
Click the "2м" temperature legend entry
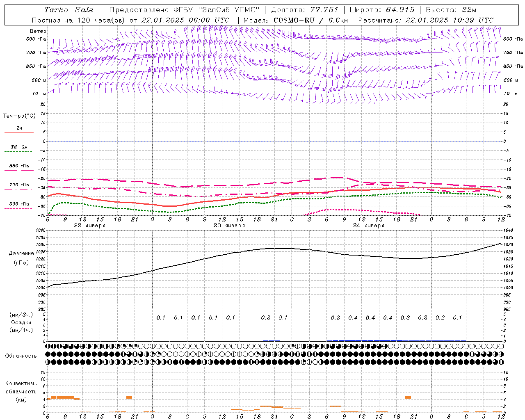[19, 128]
